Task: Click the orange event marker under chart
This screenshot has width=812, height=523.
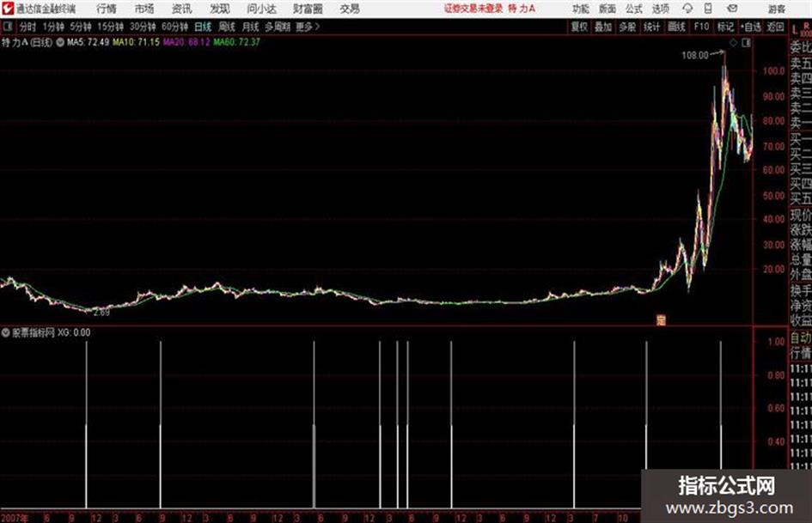Action: 661,320
